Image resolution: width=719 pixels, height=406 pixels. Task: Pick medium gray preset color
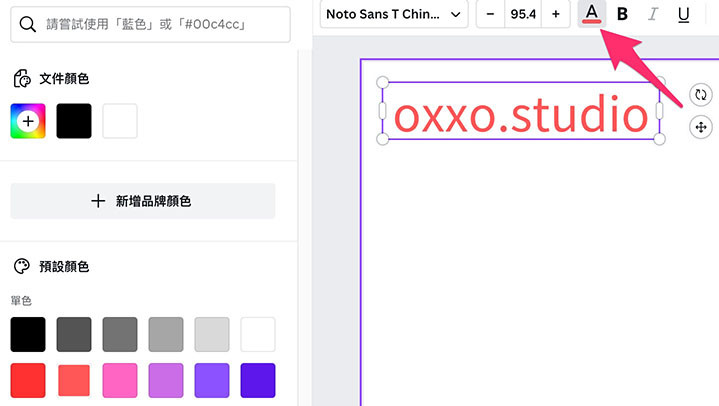(x=120, y=334)
